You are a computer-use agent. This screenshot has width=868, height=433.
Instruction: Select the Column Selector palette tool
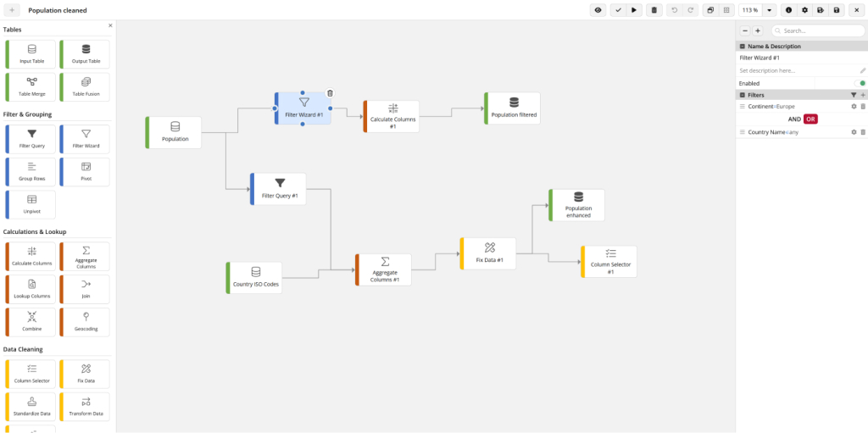(x=31, y=374)
